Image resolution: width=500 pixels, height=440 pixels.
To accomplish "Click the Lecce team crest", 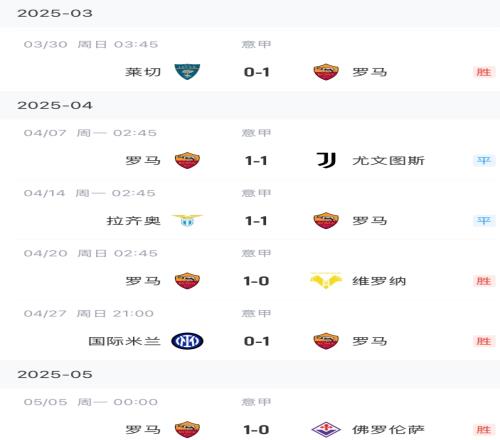I will tap(187, 72).
